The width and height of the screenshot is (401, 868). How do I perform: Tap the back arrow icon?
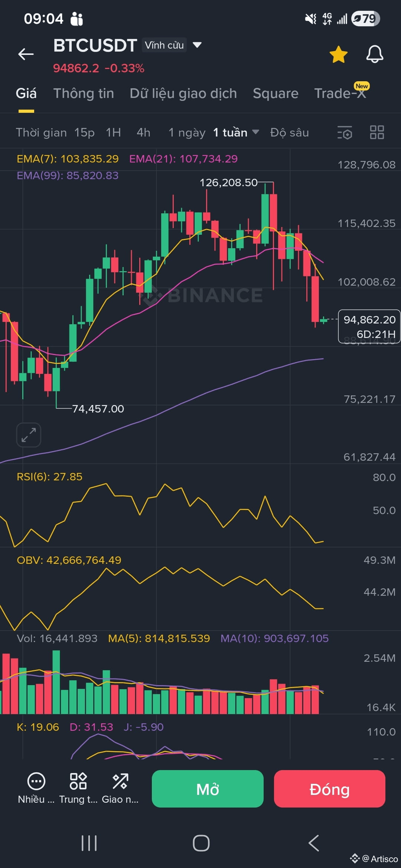pyautogui.click(x=26, y=54)
